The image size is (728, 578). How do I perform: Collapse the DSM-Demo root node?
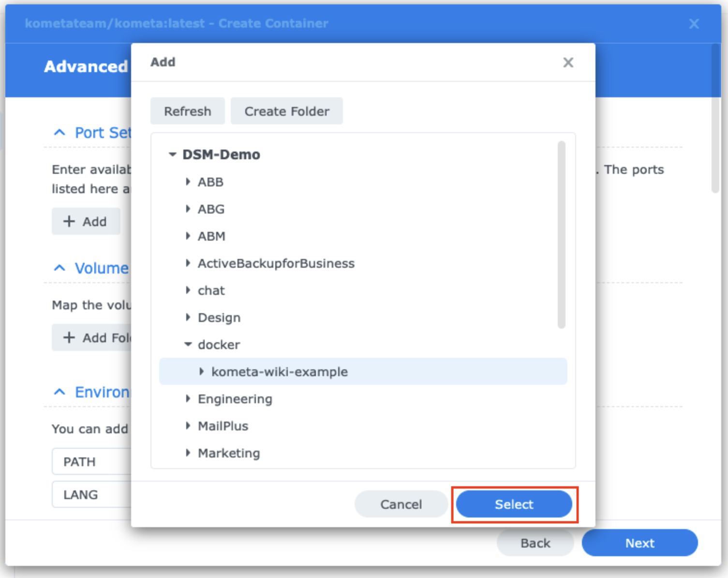[x=172, y=154]
